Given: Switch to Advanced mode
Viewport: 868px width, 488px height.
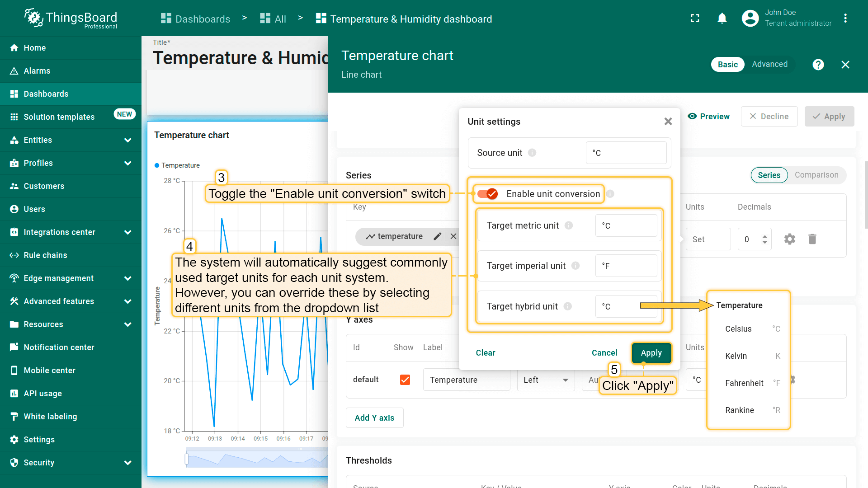Looking at the screenshot, I should coord(769,64).
